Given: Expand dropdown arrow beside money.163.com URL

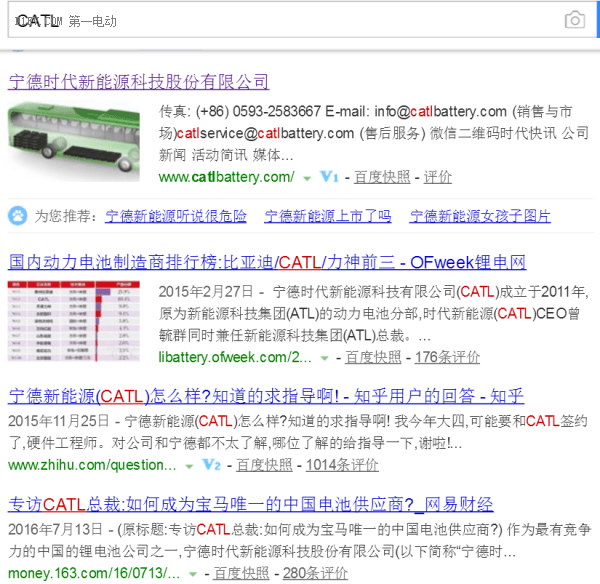Looking at the screenshot, I should (x=193, y=574).
